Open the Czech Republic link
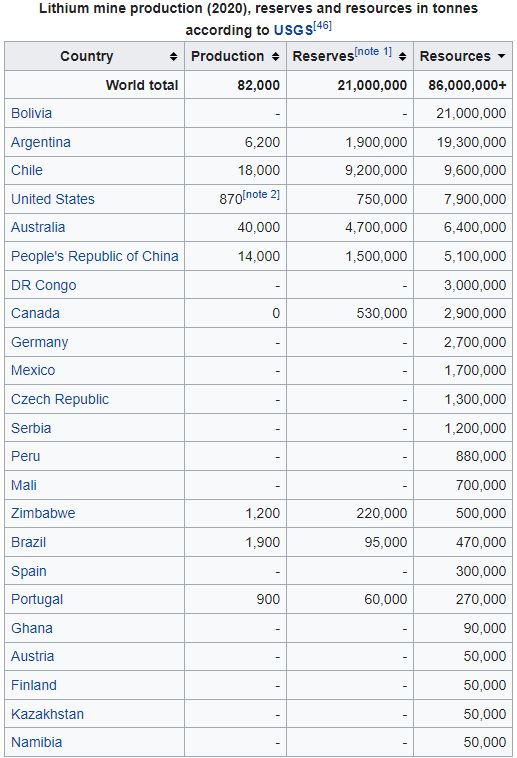The image size is (517, 758). point(60,399)
